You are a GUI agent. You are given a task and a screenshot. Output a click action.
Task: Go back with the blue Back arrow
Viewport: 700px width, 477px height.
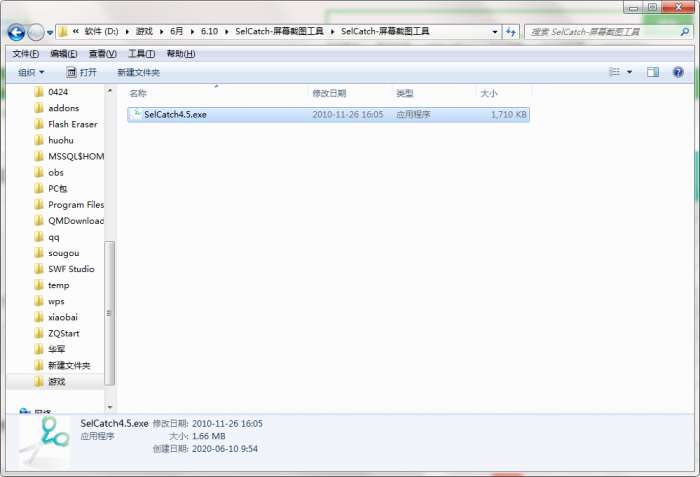(x=16, y=32)
